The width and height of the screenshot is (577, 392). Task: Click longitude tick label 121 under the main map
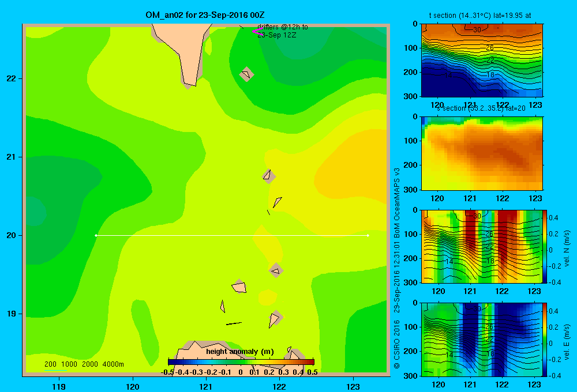[206, 386]
